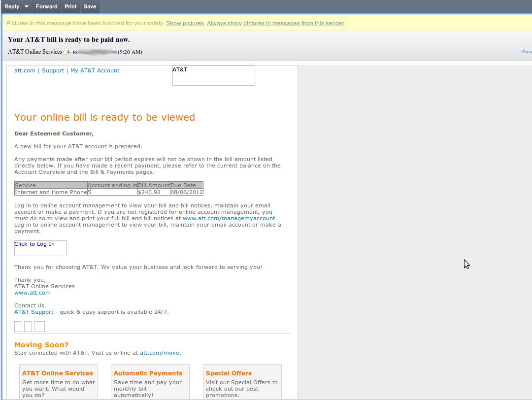Visit the att.com/move link
Viewport: 532px width, 400px height.
(160, 353)
